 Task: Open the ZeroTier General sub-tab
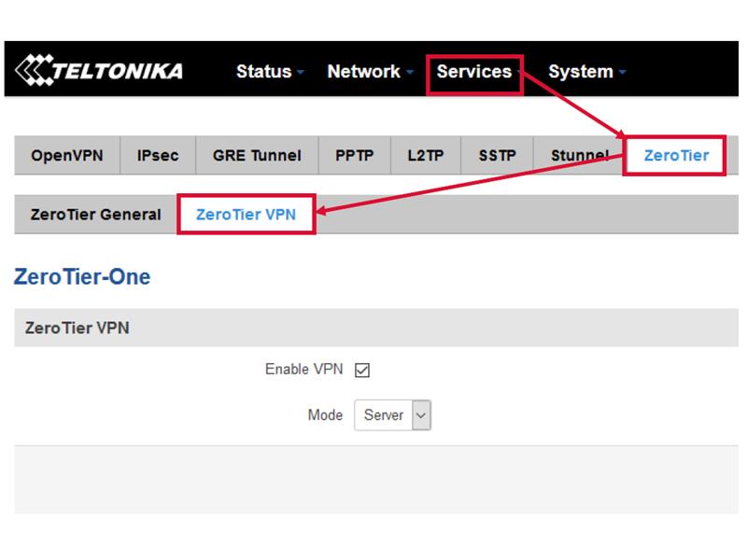tap(96, 215)
